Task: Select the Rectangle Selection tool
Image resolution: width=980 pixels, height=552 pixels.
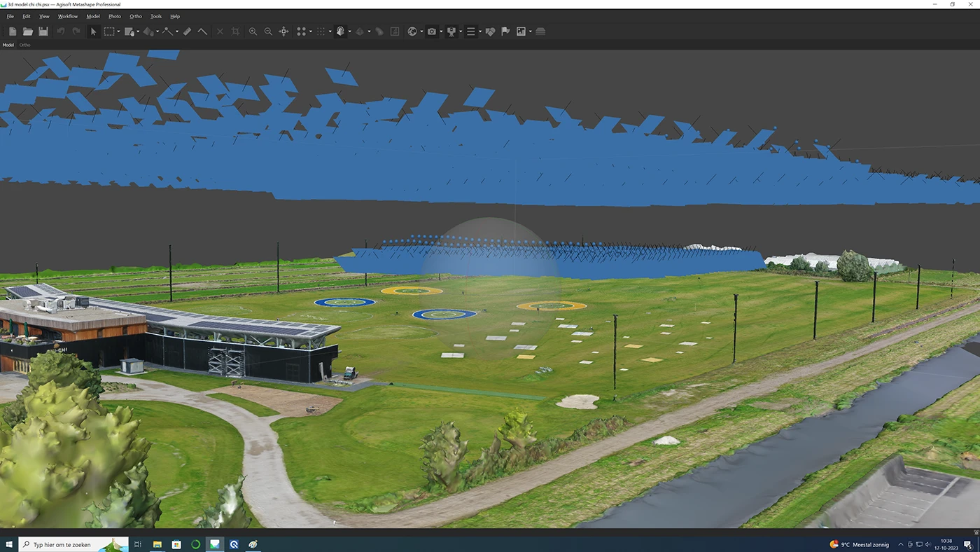Action: point(109,32)
